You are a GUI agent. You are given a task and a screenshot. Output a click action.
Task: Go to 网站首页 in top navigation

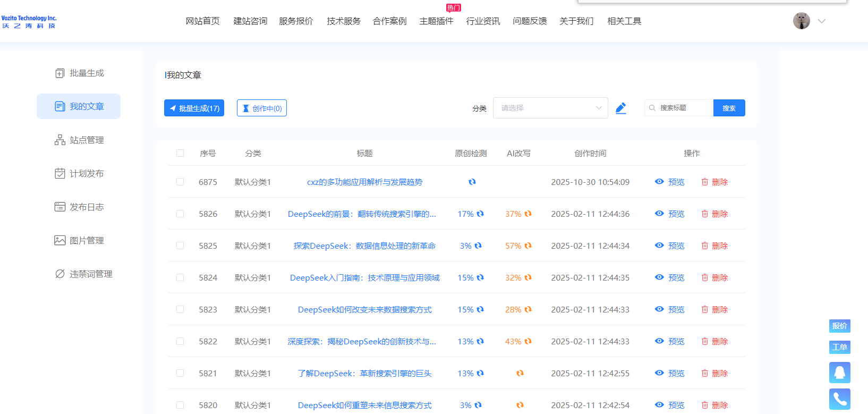point(202,21)
